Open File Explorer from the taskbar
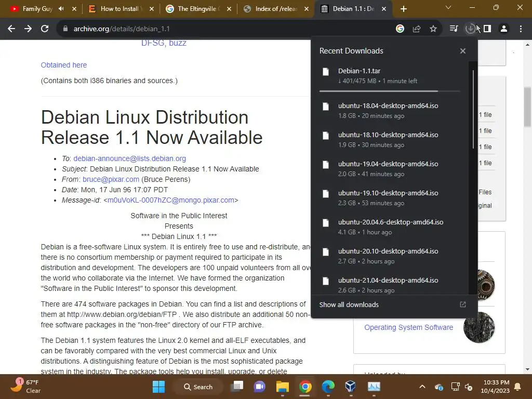The width and height of the screenshot is (532, 399). (x=282, y=387)
